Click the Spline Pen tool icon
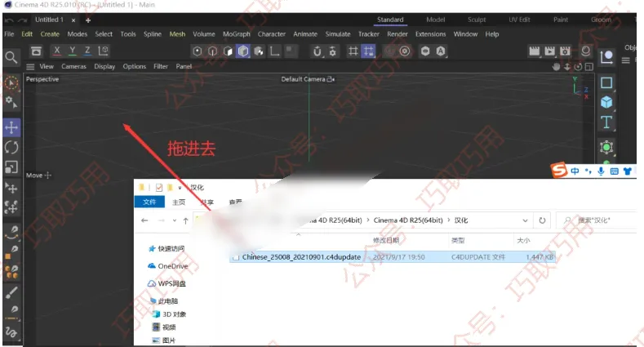This screenshot has width=644, height=347. [x=11, y=233]
